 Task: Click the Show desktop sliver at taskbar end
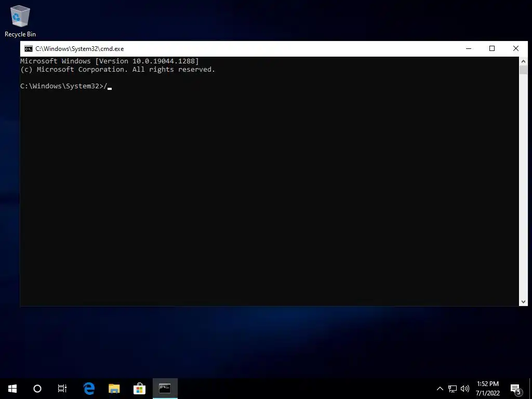point(530,389)
